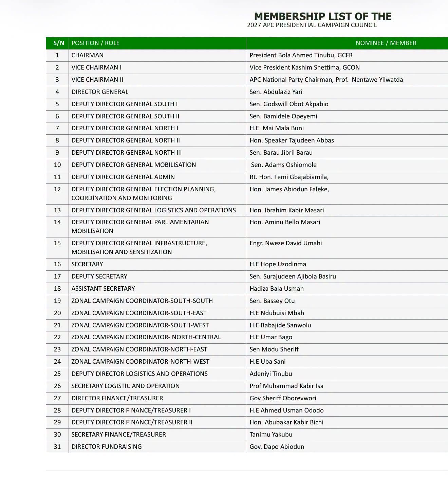Click the NOMINEE / MEMBER header

[386, 43]
